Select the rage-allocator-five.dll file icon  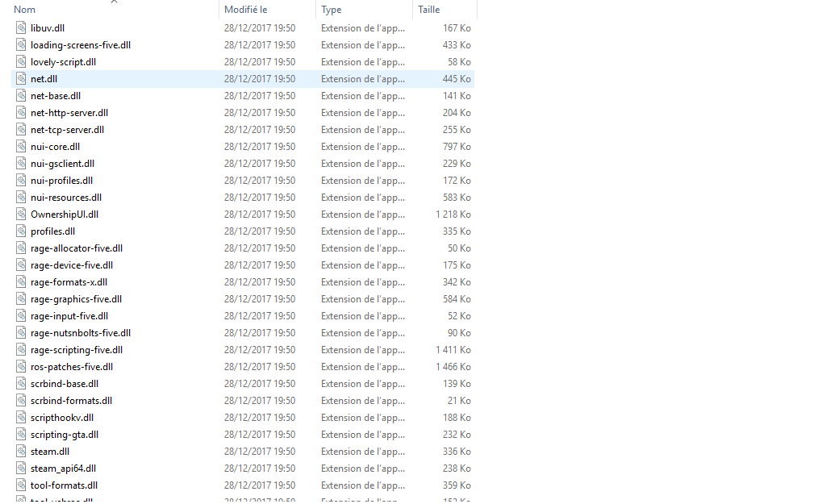[21, 248]
